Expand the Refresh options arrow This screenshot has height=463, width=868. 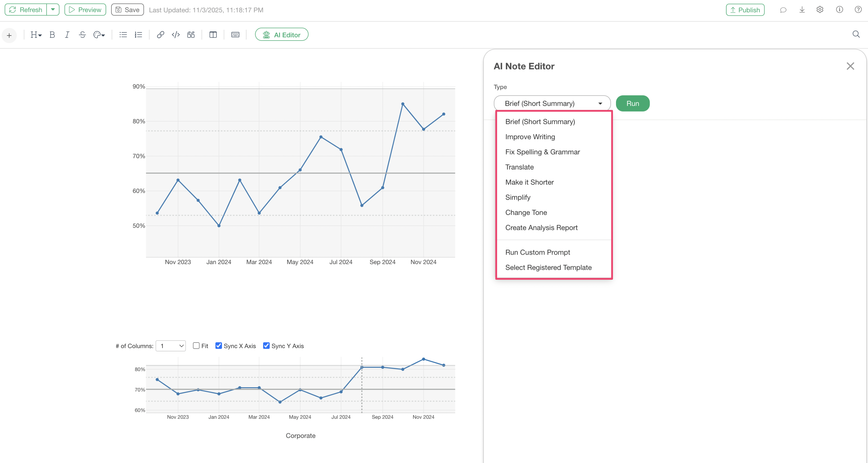pos(53,10)
